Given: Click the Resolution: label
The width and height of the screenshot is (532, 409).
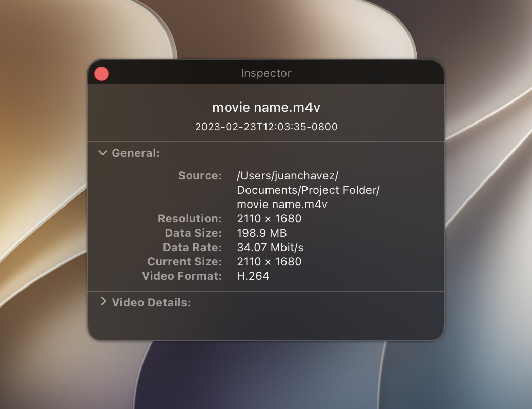Looking at the screenshot, I should coord(190,218).
